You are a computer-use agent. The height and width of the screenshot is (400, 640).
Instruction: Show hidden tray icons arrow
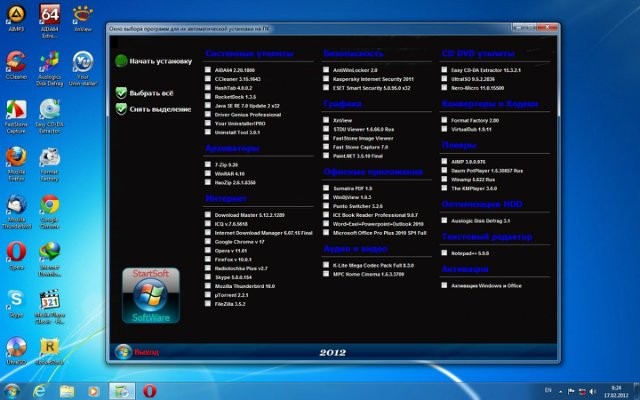click(560, 392)
